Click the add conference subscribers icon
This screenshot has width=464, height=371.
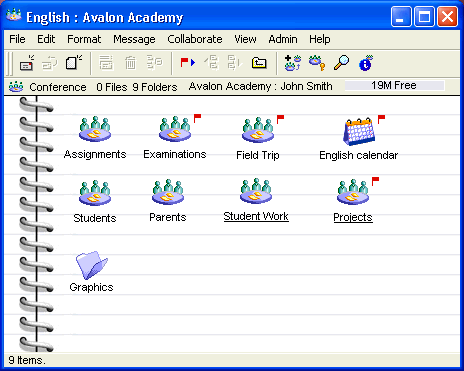click(293, 63)
